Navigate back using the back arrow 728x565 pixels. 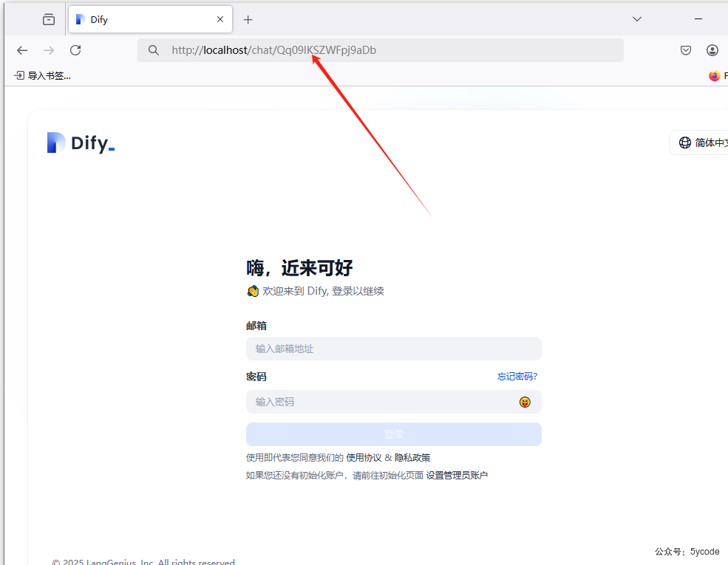[x=21, y=50]
